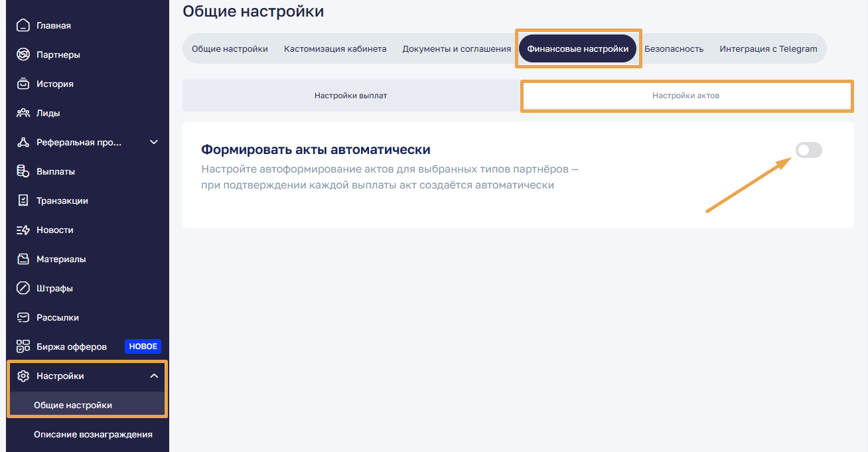This screenshot has height=452, width=868.
Task: Open Описание вознаграждения in sidebar
Action: coord(93,435)
